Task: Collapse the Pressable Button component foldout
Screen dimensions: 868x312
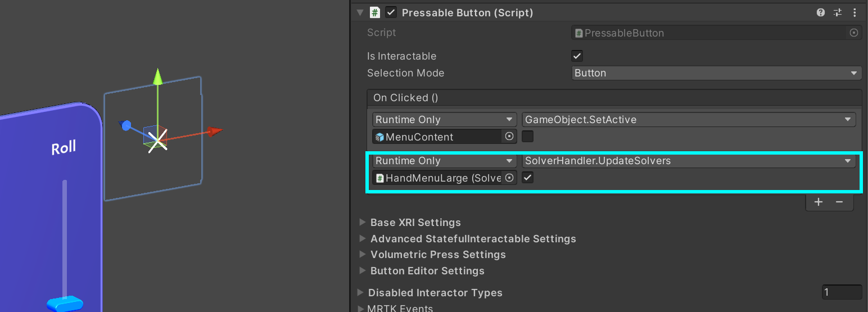Action: click(x=360, y=12)
